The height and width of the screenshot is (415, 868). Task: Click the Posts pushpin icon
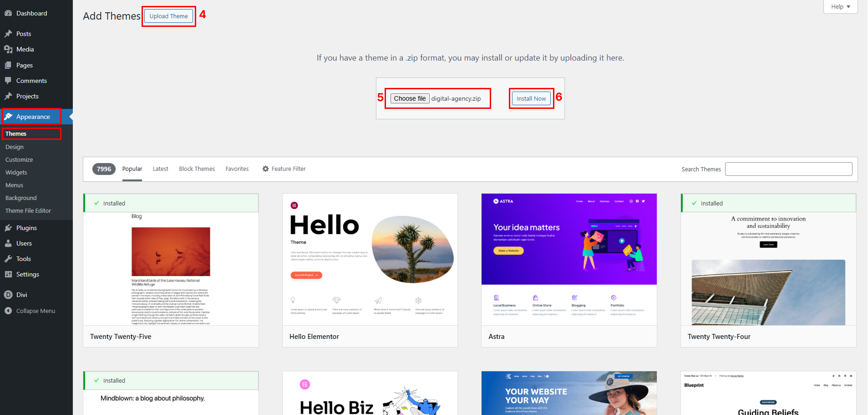[x=8, y=34]
